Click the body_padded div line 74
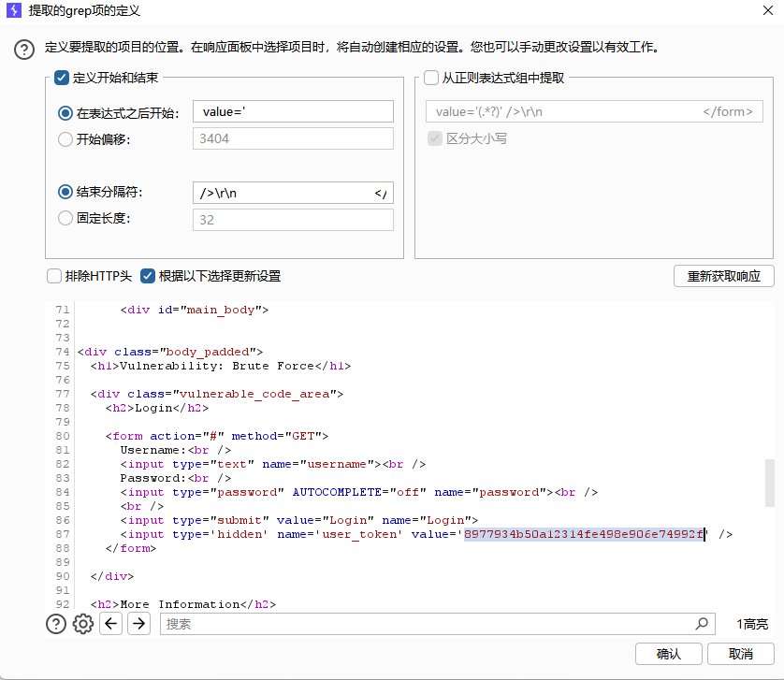This screenshot has width=784, height=680. [x=170, y=352]
